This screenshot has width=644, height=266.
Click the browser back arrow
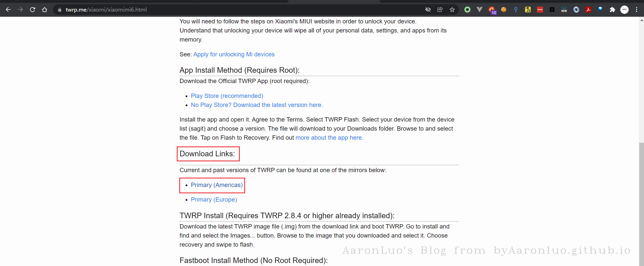coord(8,10)
